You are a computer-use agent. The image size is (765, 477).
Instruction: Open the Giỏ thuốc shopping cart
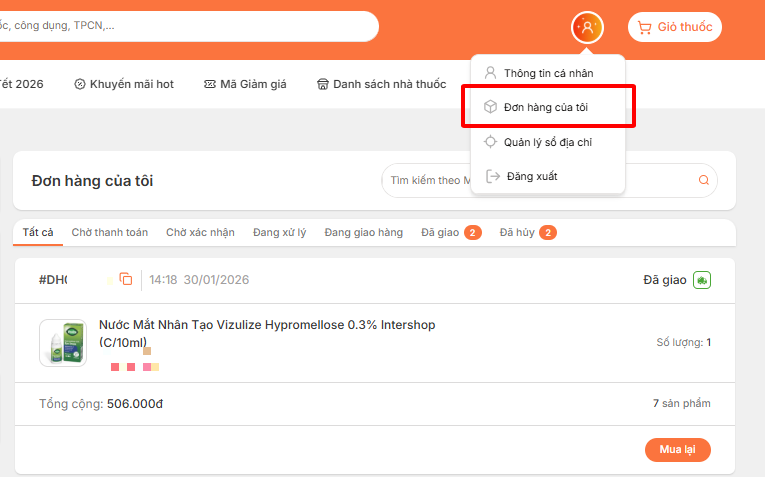click(x=674, y=27)
